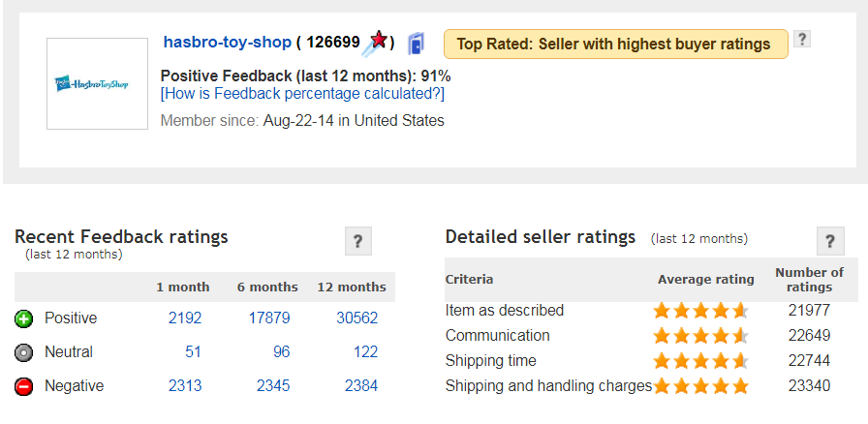View 30562 positive ratings for 12 months
Screen dimensions: 868x424
tap(357, 318)
